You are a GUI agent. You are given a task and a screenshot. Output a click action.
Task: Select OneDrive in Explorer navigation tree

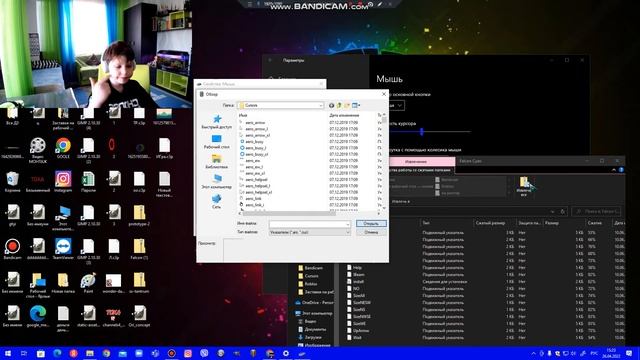point(314,303)
